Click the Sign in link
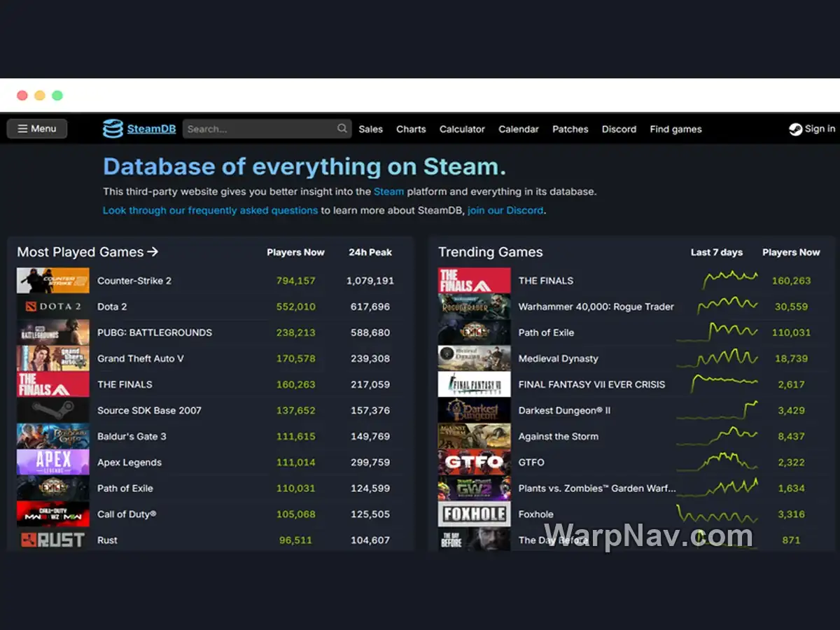Screen dimensions: 840x630 pyautogui.click(x=820, y=129)
